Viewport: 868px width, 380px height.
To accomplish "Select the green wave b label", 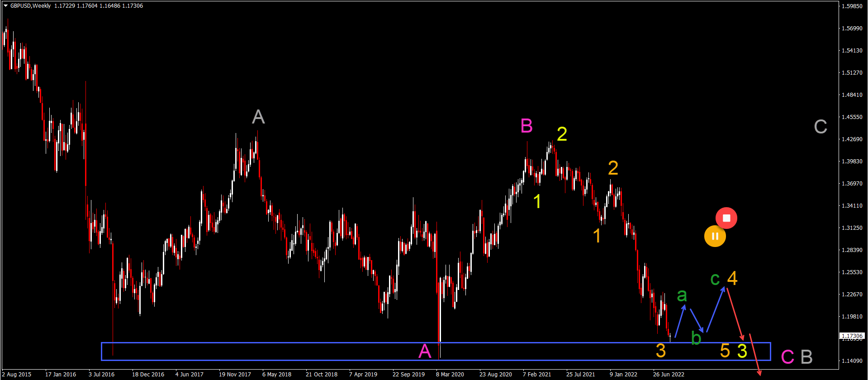I will pyautogui.click(x=696, y=338).
